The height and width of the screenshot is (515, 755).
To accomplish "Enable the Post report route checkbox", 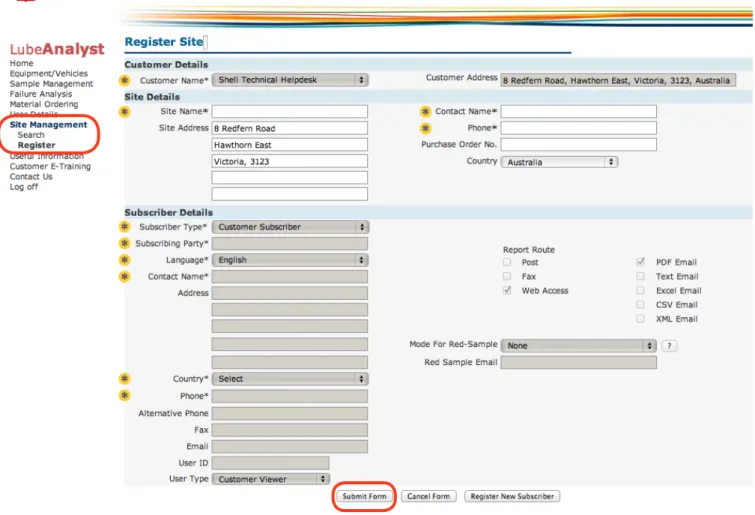I will coord(507,262).
